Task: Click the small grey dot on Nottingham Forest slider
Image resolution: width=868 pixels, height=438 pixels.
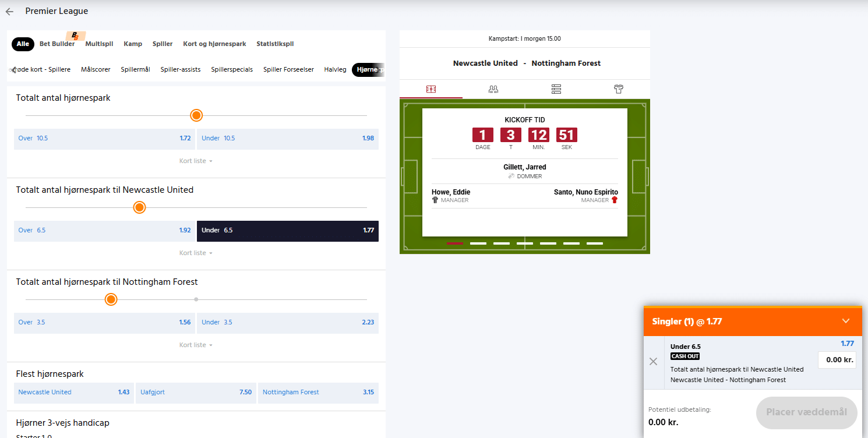Action: [196, 299]
